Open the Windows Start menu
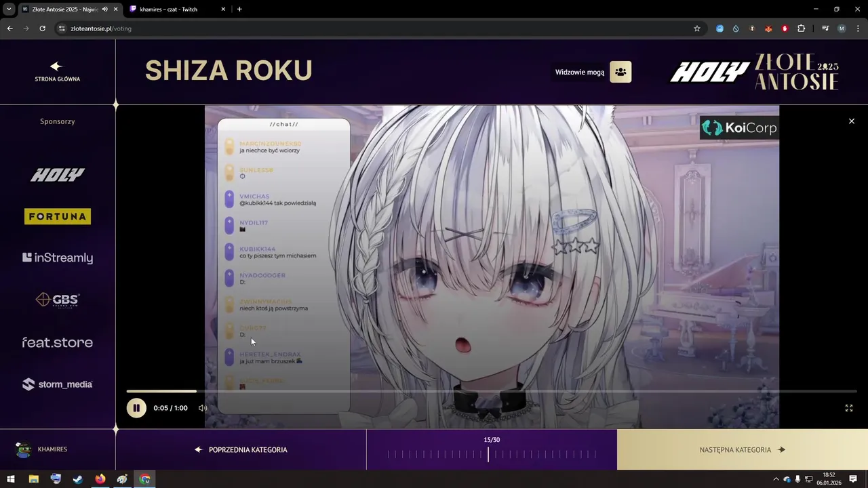868x488 pixels. coord(11,479)
